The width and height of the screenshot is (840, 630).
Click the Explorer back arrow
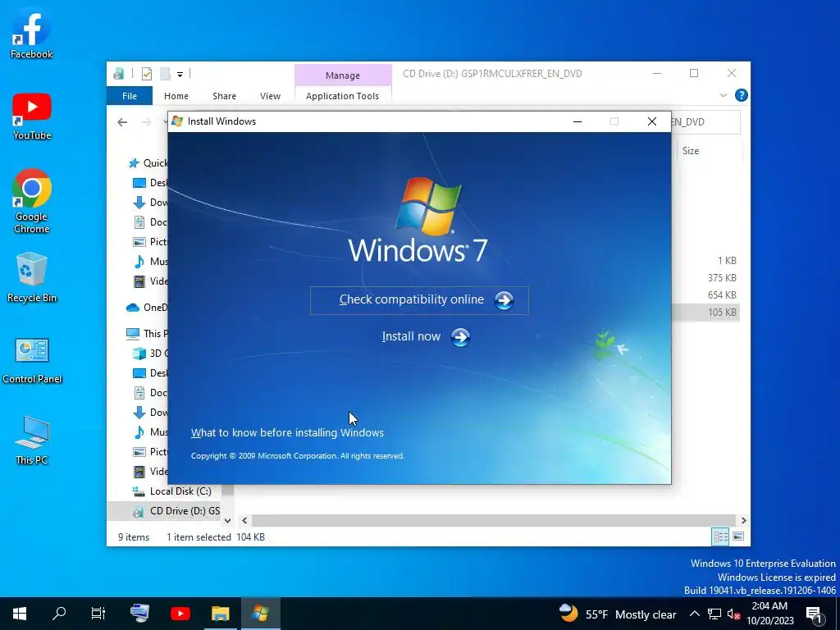click(122, 122)
